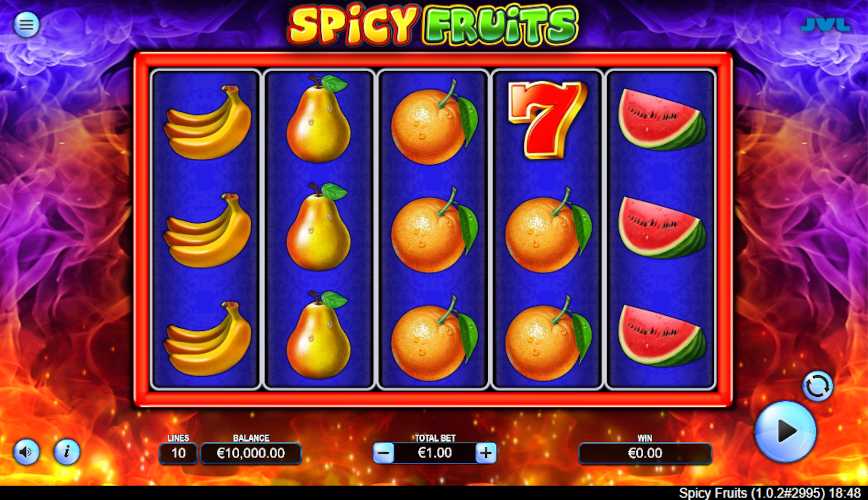Click the bottom watermelon slice symbol
Viewport: 868px width, 500px height.
pyautogui.click(x=662, y=336)
